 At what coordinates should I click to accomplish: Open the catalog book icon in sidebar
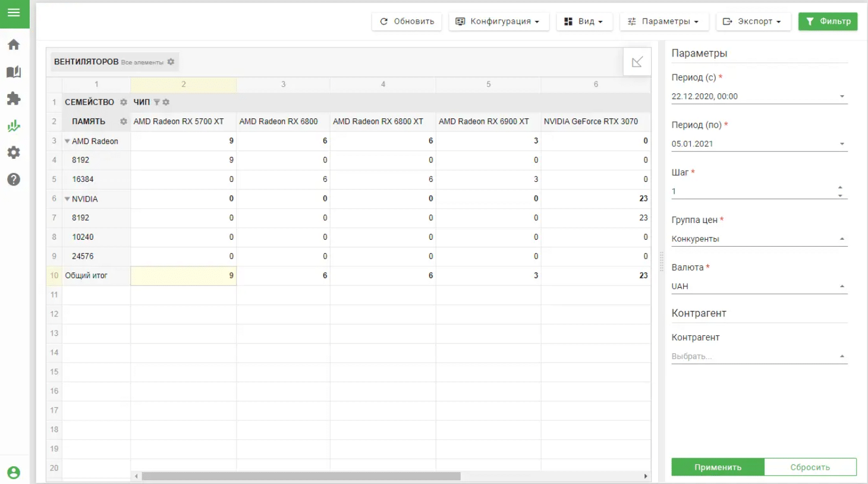tap(14, 72)
